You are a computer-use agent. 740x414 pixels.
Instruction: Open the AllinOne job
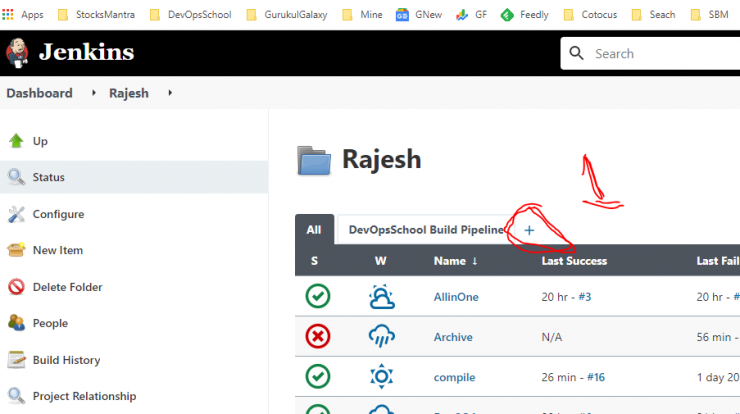(456, 297)
